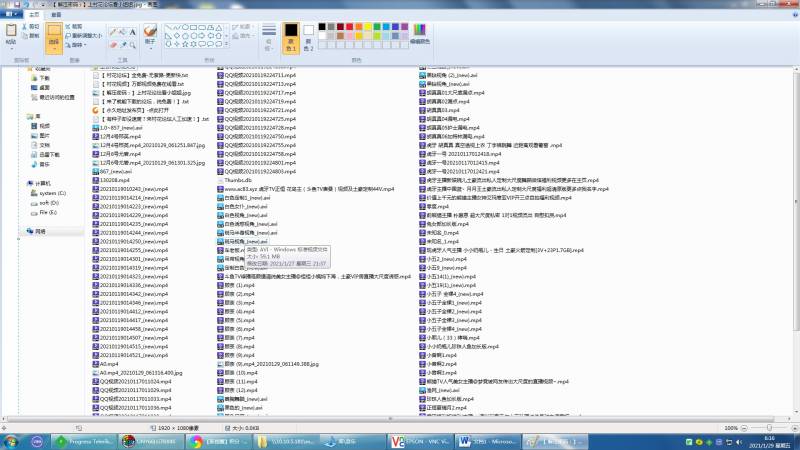Click the Paste (粘贴) button

(x=11, y=36)
